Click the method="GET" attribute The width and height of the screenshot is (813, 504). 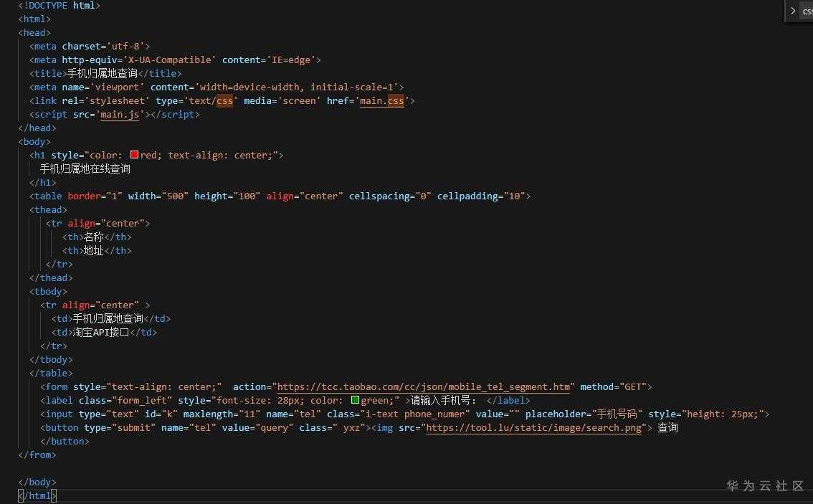click(614, 387)
